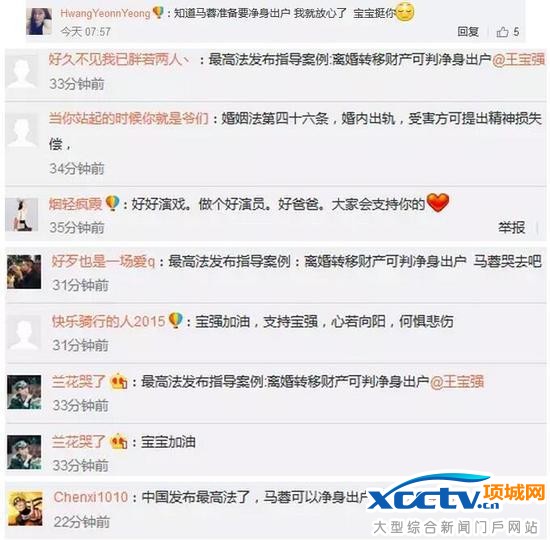Visit the profile of 好歹也是一场爱q
The image size is (550, 540).
click(x=103, y=261)
